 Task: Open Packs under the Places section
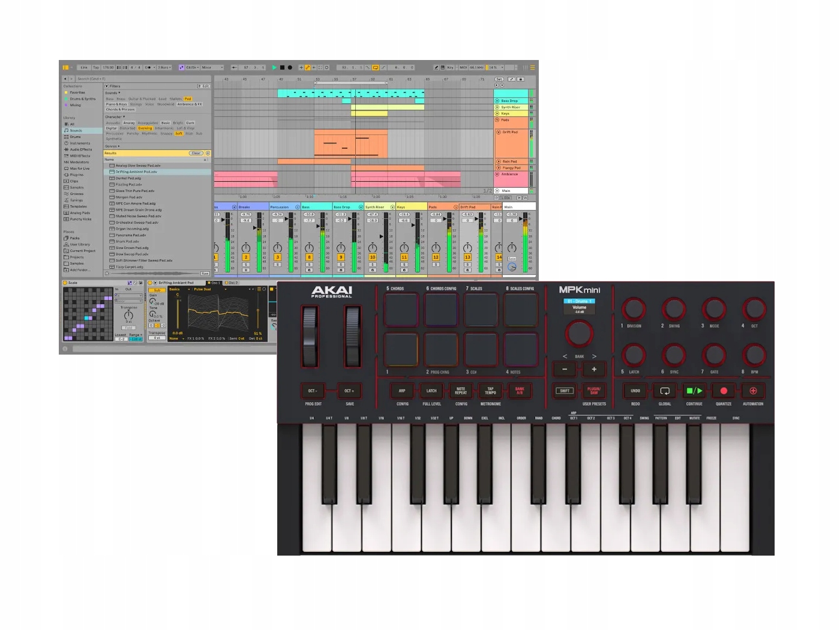point(75,238)
